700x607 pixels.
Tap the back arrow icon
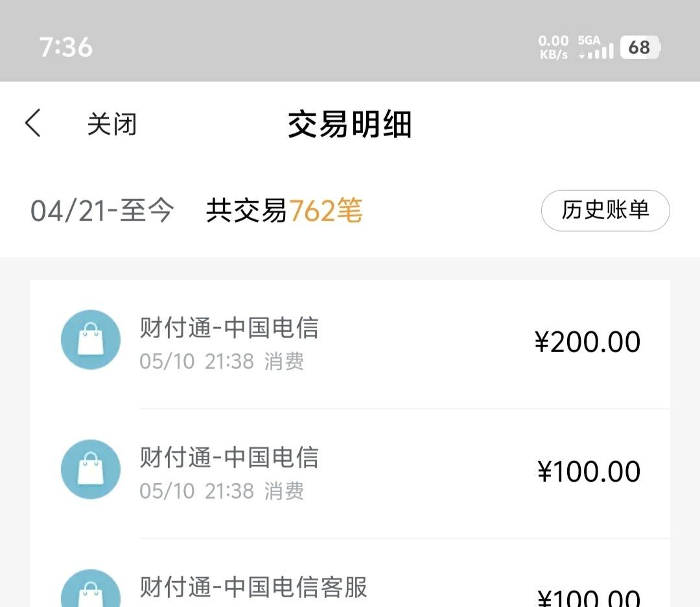click(33, 123)
